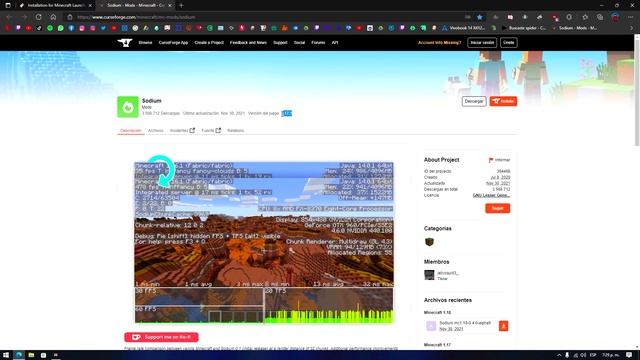Open the volume icon in the system tray

pos(583,355)
